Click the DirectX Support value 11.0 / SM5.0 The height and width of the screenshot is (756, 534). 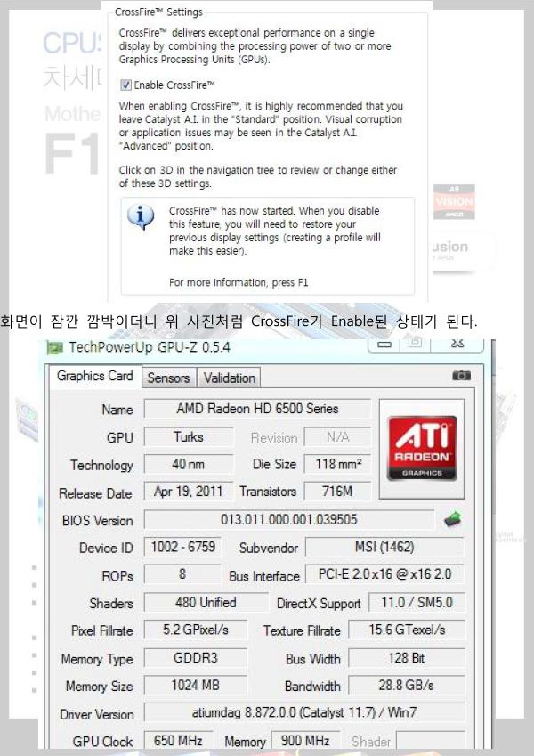tap(417, 602)
